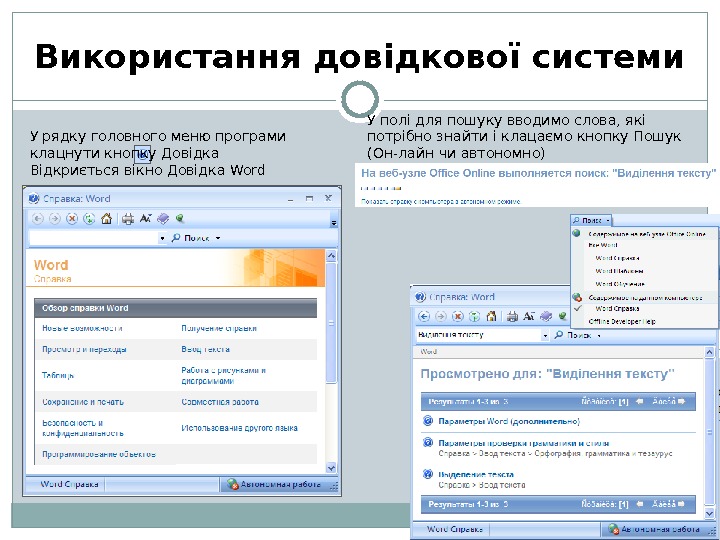This screenshot has height=540, width=720.
Task: Open Поиск scope arrow in right Help window
Action: pos(598,336)
